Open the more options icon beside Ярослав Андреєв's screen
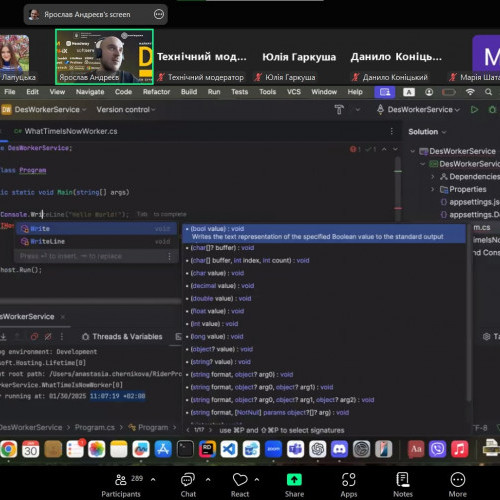 [159, 14]
